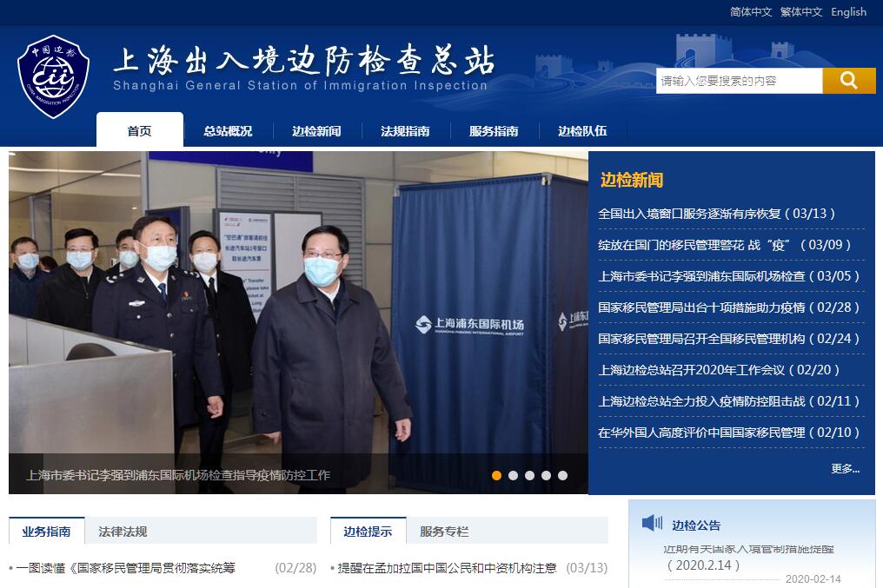Select the first orange carousel dot
This screenshot has height=588, width=883.
point(496,475)
